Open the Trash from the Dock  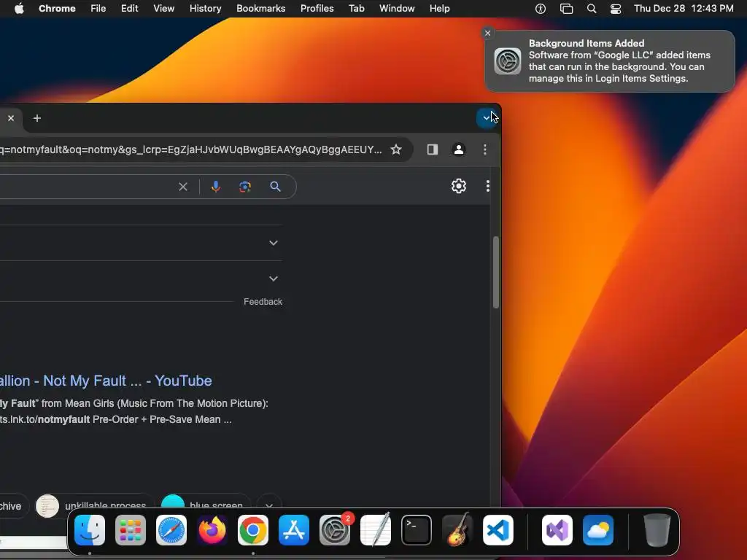click(x=657, y=530)
